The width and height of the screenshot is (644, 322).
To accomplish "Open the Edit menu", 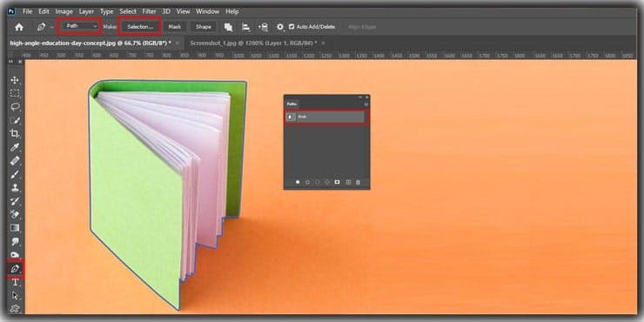I will tap(44, 11).
